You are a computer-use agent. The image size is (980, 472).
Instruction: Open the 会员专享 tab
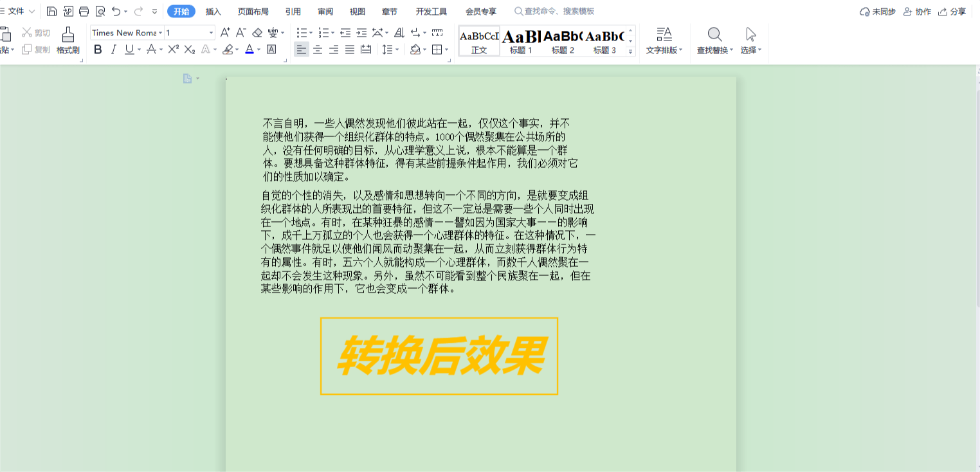click(x=481, y=12)
